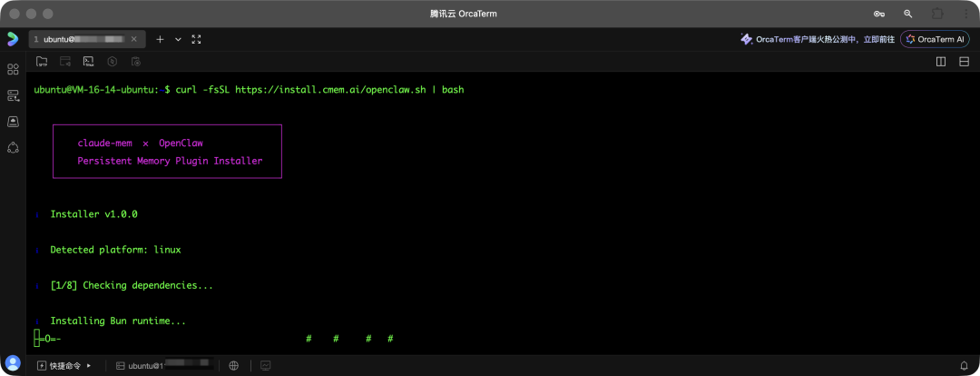Click the terminal command icon in toolbar

(89, 62)
